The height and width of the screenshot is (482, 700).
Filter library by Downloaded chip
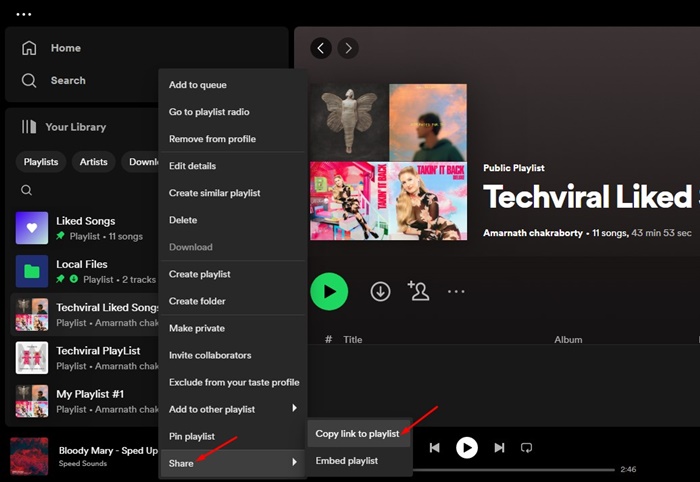[x=141, y=162]
